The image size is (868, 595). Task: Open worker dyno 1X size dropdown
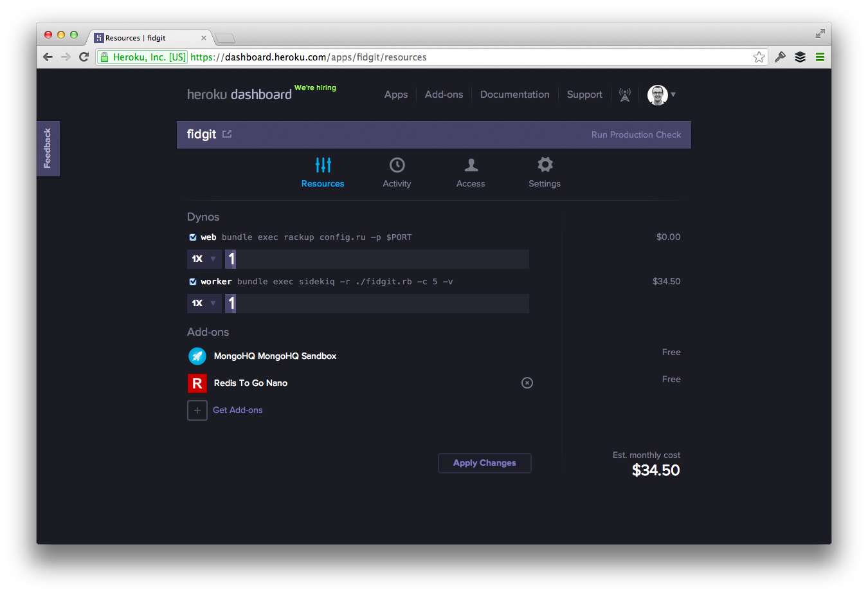(x=204, y=304)
